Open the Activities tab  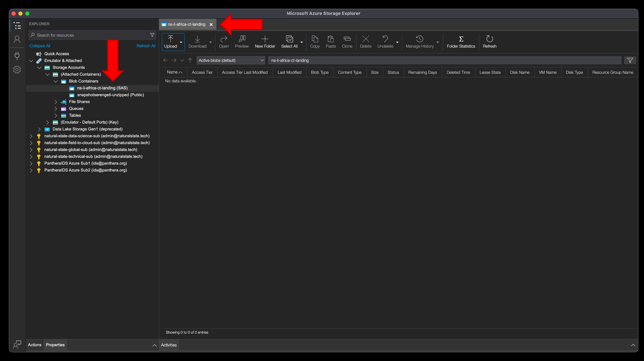coord(169,345)
